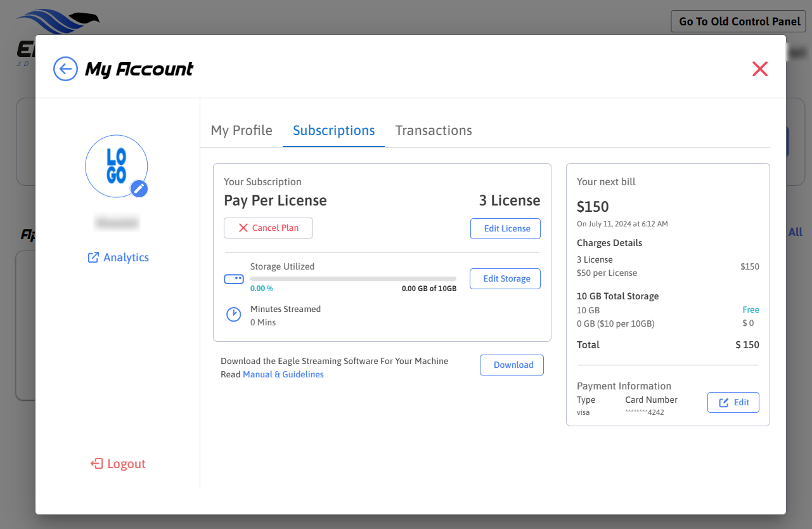
Task: Click the '$ 150' total amount
Action: (747, 345)
